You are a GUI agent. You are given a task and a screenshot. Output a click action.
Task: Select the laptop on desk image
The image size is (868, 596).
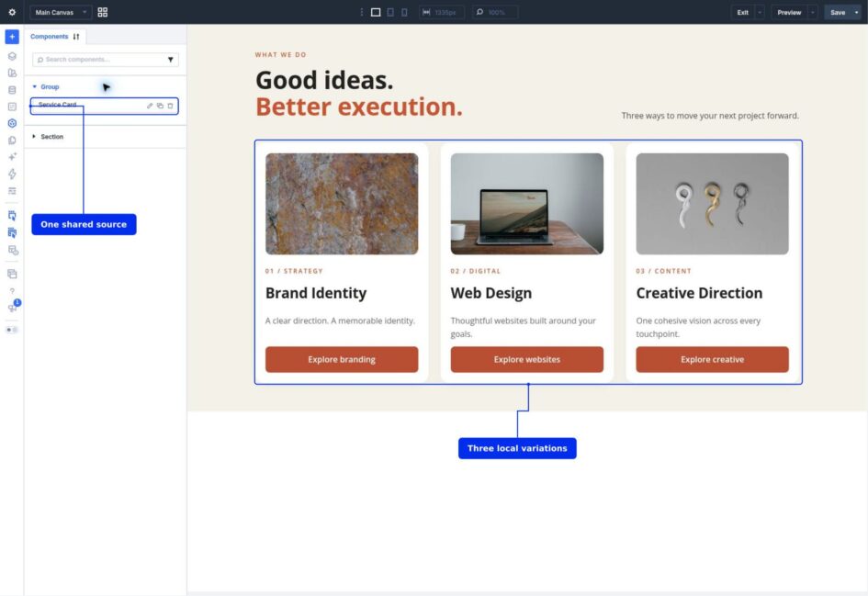click(527, 204)
